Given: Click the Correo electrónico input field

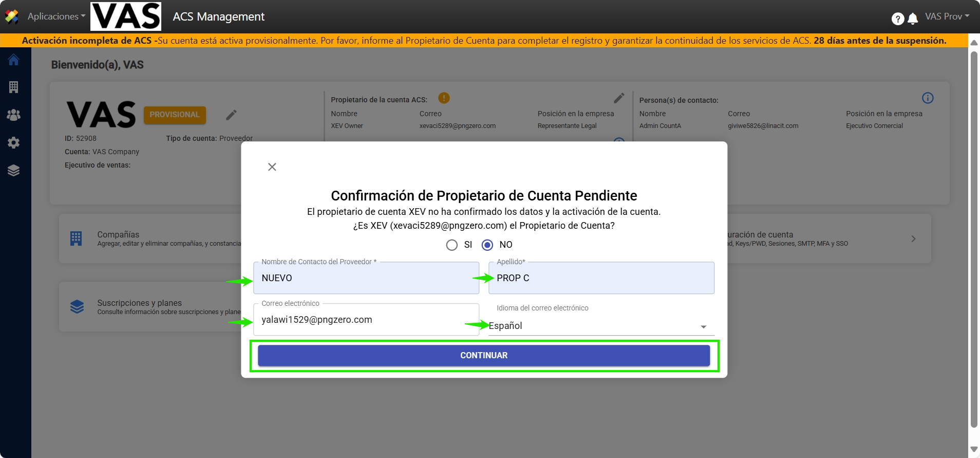Looking at the screenshot, I should [x=366, y=320].
